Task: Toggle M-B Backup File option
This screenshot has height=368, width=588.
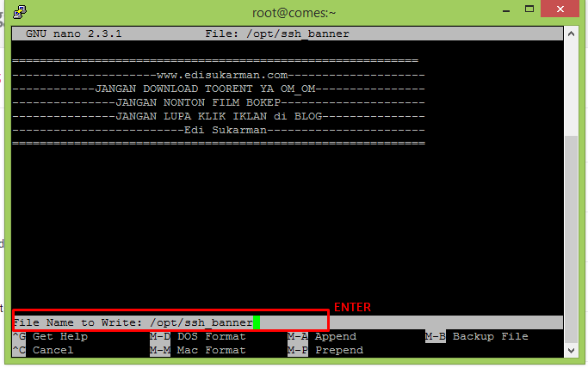Action: 477,336
